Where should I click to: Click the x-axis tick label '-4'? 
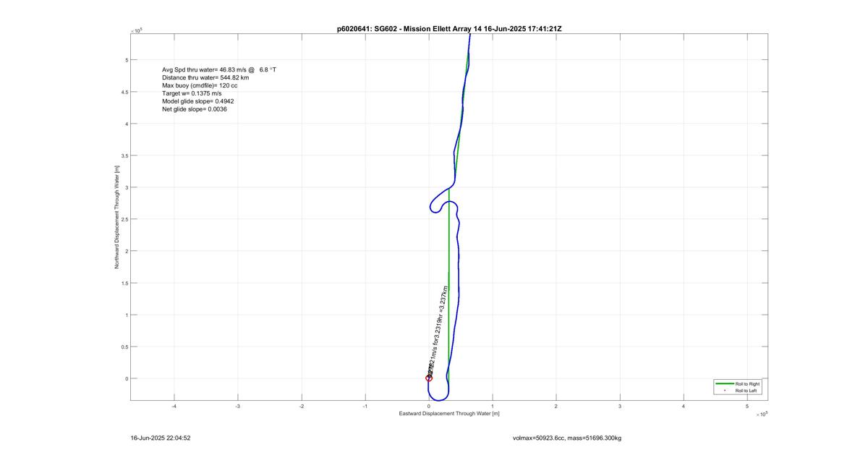point(174,407)
